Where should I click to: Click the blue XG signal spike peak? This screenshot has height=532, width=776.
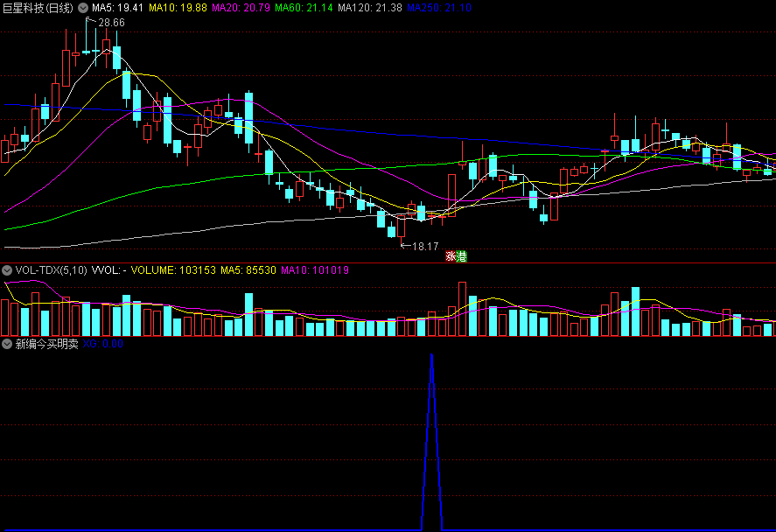click(x=431, y=355)
